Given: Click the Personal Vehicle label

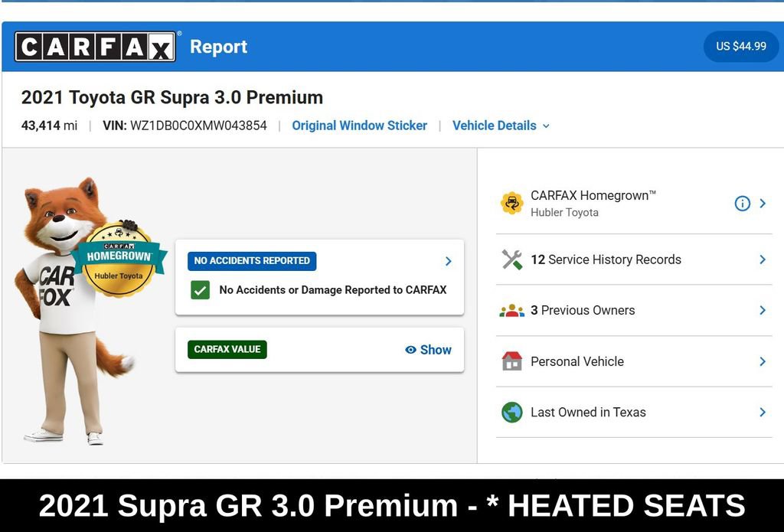Looking at the screenshot, I should coord(577,361).
